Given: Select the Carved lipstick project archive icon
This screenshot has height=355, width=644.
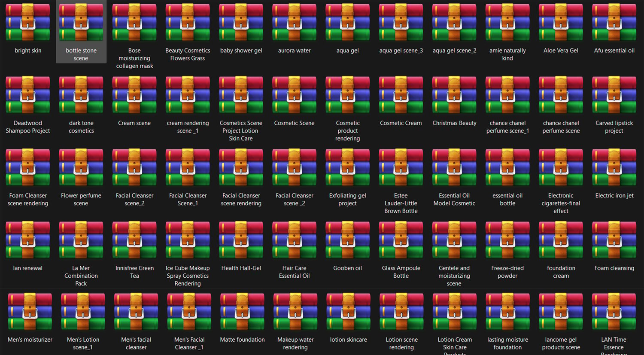Looking at the screenshot, I should [614, 95].
